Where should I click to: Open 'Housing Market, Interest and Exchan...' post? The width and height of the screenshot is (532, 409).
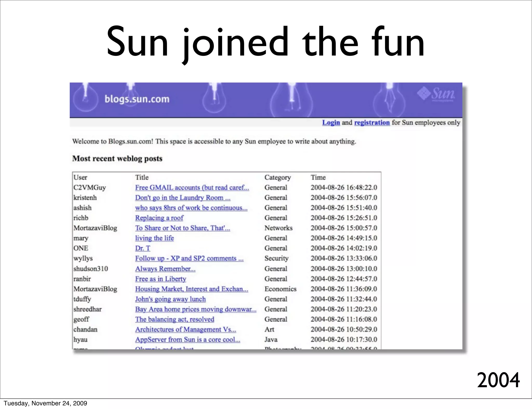192,289
